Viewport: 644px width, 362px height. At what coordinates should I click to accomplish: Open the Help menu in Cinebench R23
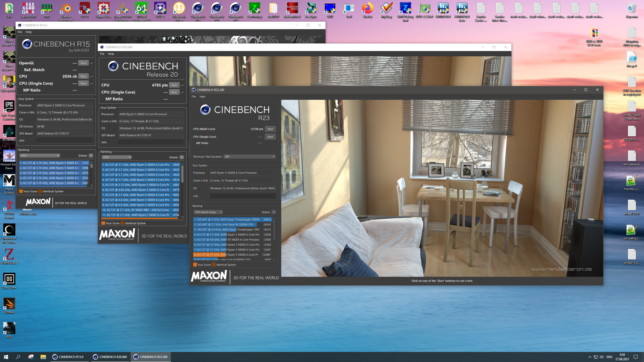pyautogui.click(x=202, y=97)
